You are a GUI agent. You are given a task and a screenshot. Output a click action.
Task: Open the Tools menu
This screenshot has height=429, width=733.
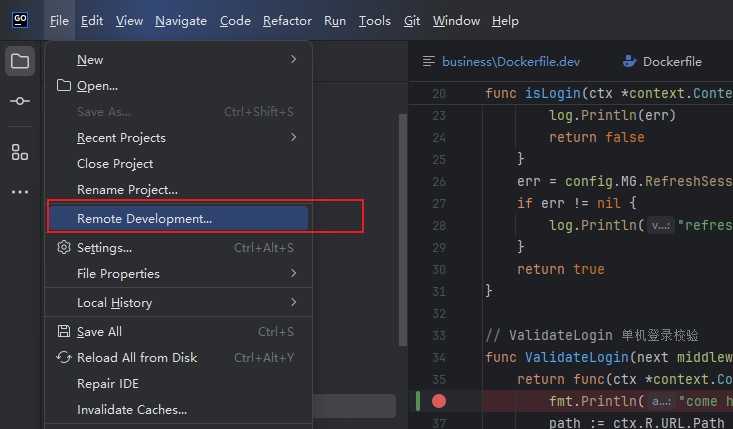374,21
